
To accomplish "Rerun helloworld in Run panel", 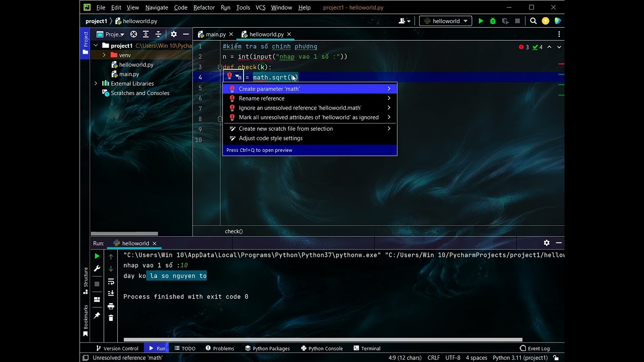I will 97,256.
